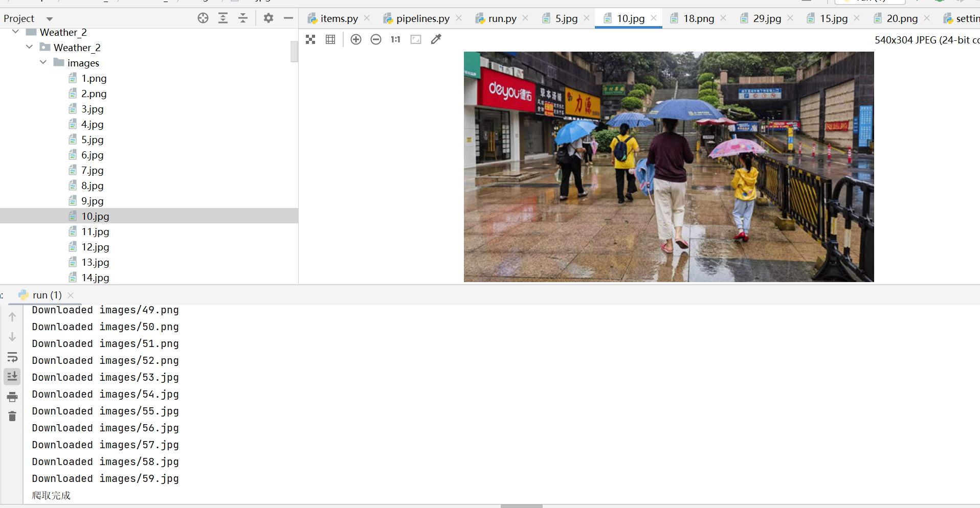
Task: Click the '爬取完成' console message
Action: click(51, 495)
